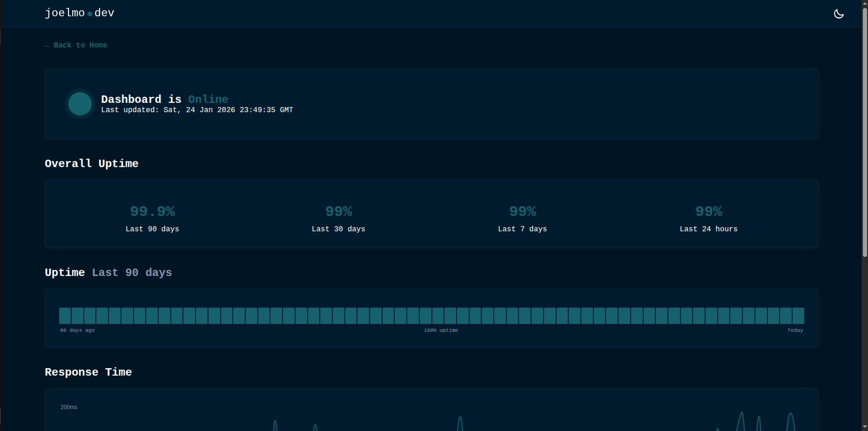The height and width of the screenshot is (431, 868).
Task: Click the left arrow before Back to Home
Action: (47, 46)
